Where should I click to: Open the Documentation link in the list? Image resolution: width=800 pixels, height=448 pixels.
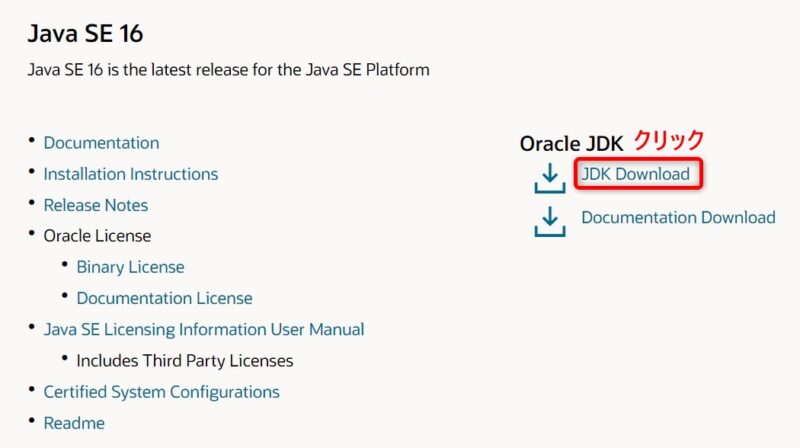(x=102, y=143)
